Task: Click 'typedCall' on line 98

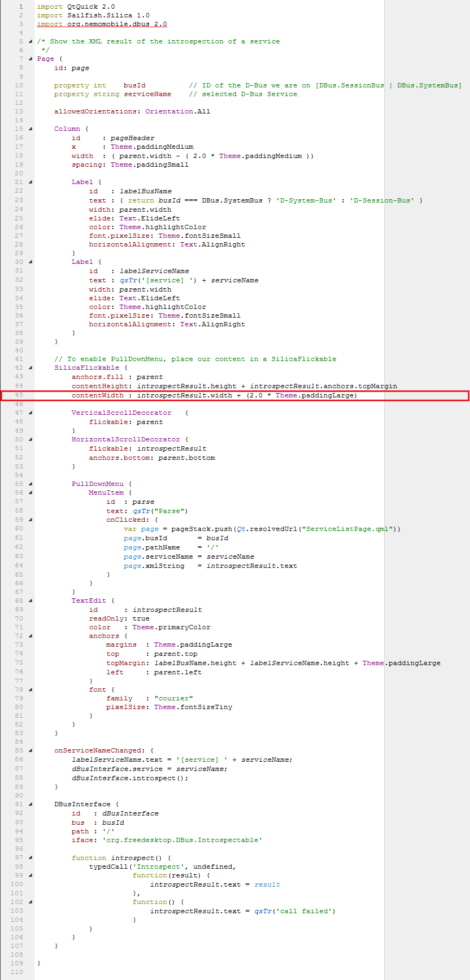Action: coord(109,867)
